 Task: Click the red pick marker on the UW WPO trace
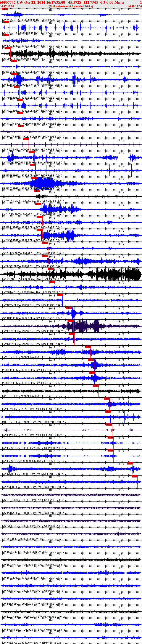[5, 9]
